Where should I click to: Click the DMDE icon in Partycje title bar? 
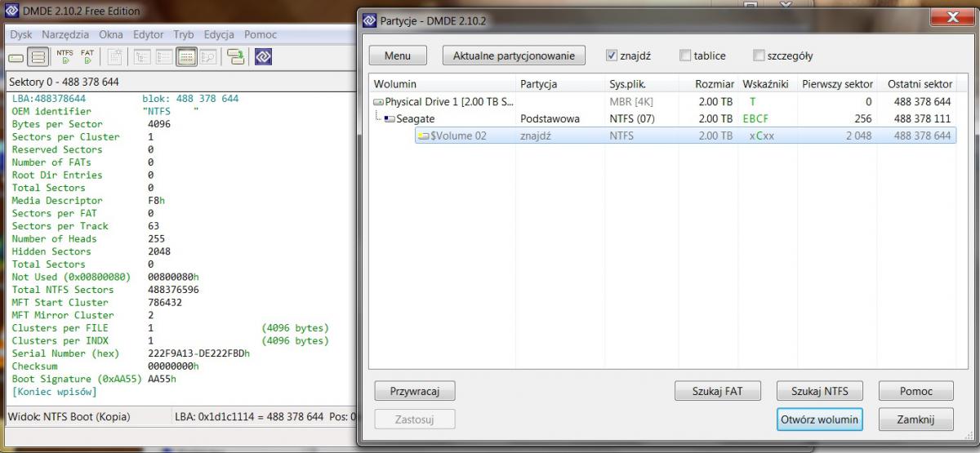[371, 20]
